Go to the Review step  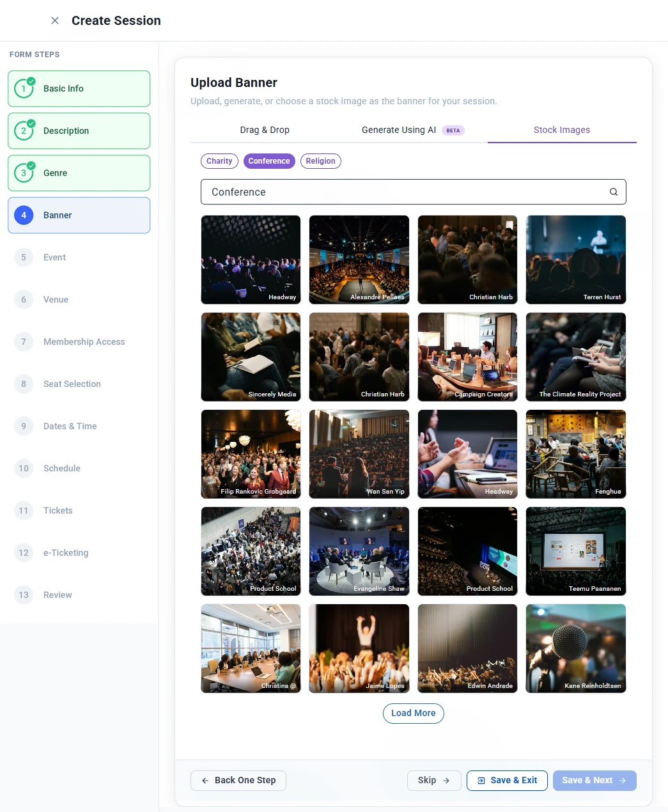79,595
